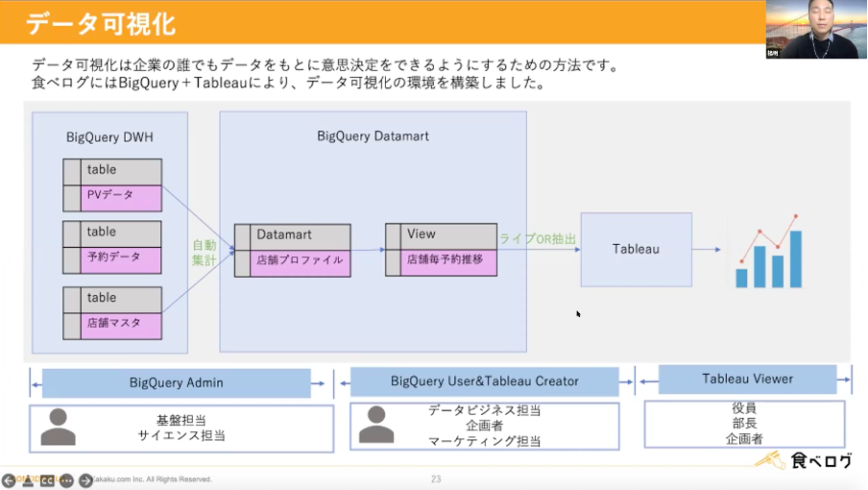Click the マーケティング担当 text
The height and width of the screenshot is (490, 868).
(484, 441)
